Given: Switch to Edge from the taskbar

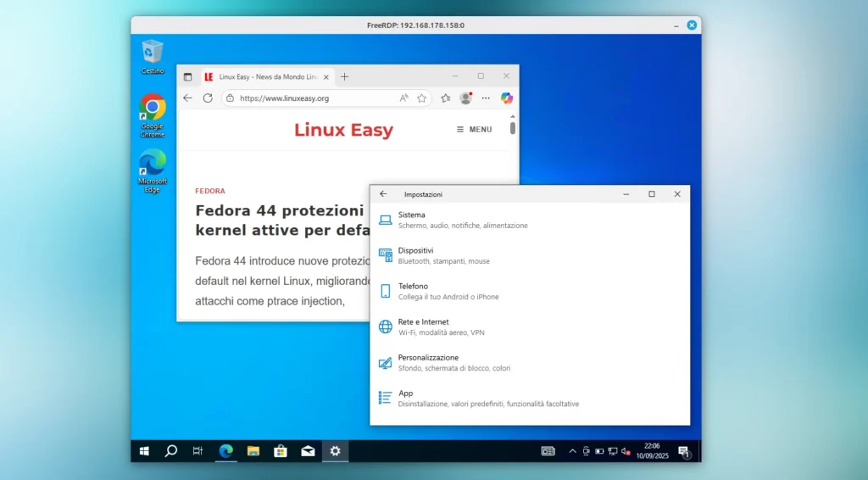Looking at the screenshot, I should pos(225,451).
